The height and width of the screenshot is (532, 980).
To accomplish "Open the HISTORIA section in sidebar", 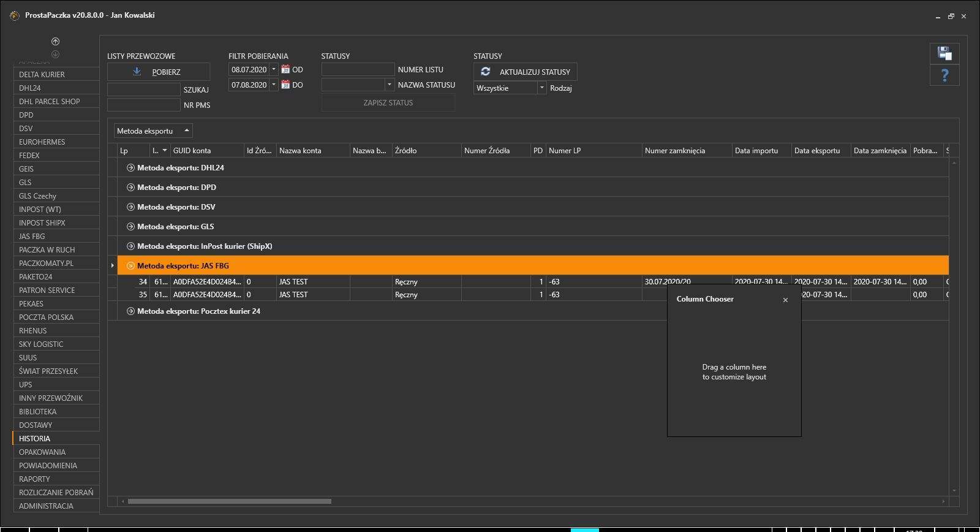I will 56,438.
